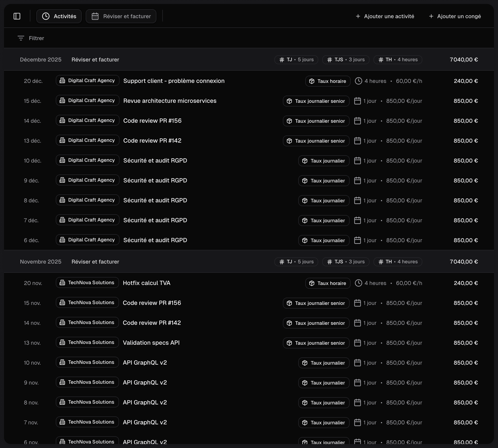
Task: Select TH 4 heures chip in Novembre header
Action: (x=398, y=262)
